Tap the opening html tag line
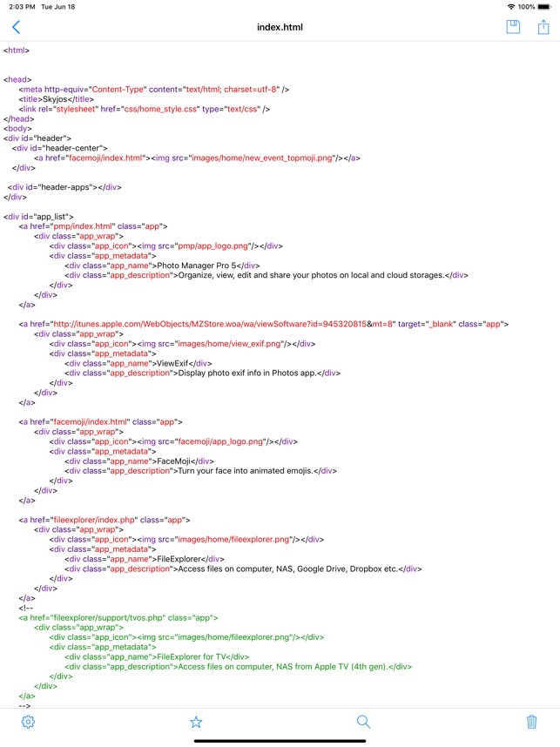The height and width of the screenshot is (747, 560). coord(17,50)
